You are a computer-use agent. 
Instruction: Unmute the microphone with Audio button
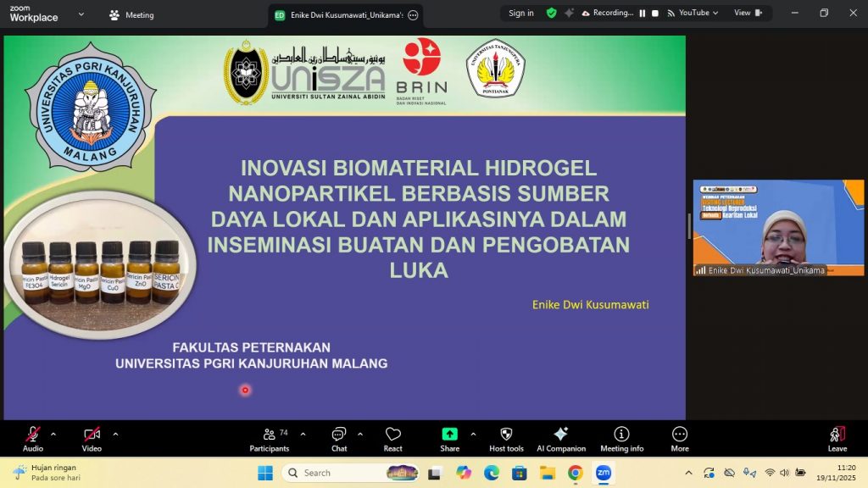(x=33, y=438)
